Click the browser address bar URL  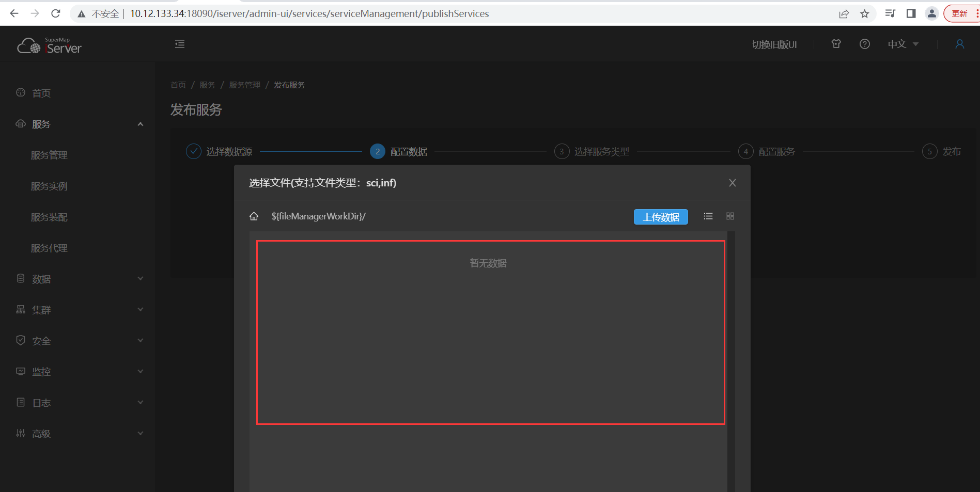pos(309,14)
